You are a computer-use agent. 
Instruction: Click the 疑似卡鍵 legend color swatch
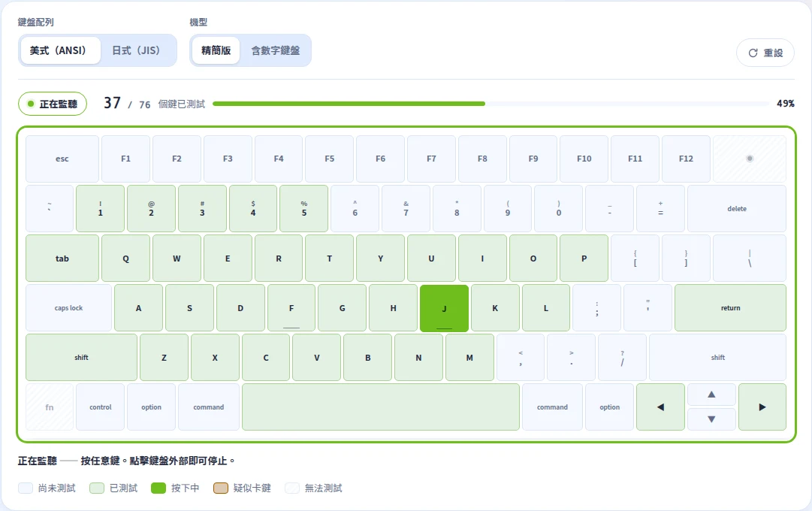tap(221, 488)
